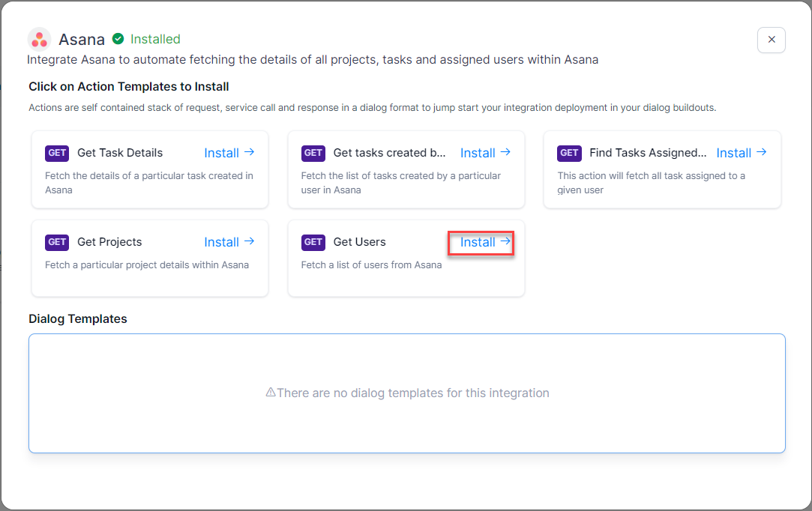Click the green Installed checkmark icon
Screen dimensions: 812x511
click(118, 39)
